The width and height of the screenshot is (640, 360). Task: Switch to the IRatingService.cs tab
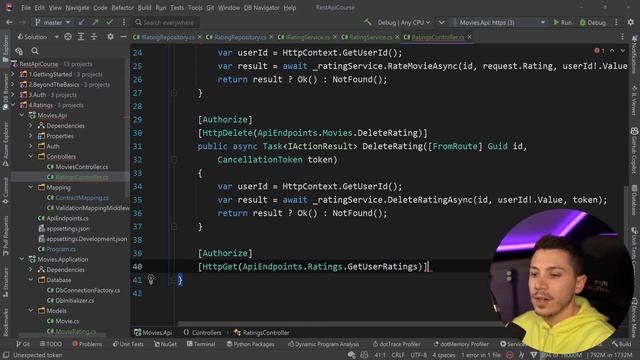point(304,37)
